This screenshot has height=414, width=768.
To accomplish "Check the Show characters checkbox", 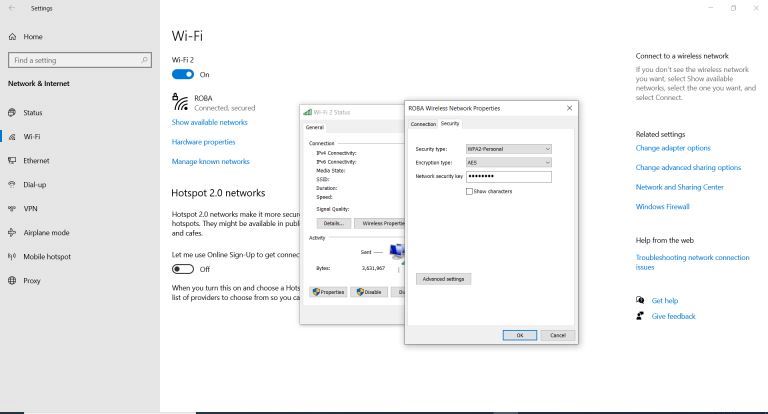I will [469, 192].
